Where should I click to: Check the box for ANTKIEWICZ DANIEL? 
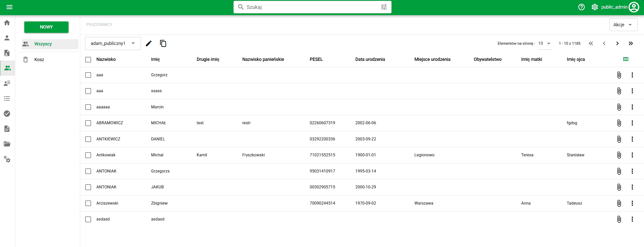click(88, 139)
